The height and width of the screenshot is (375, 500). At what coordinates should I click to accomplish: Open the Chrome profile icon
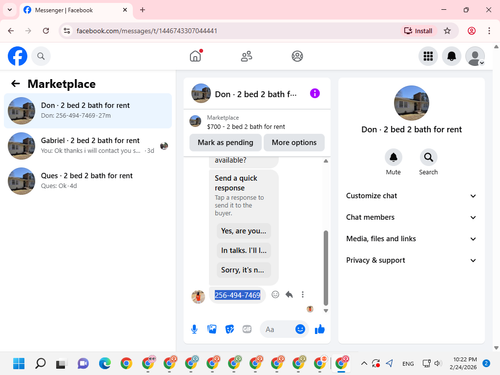pyautogui.click(x=471, y=31)
